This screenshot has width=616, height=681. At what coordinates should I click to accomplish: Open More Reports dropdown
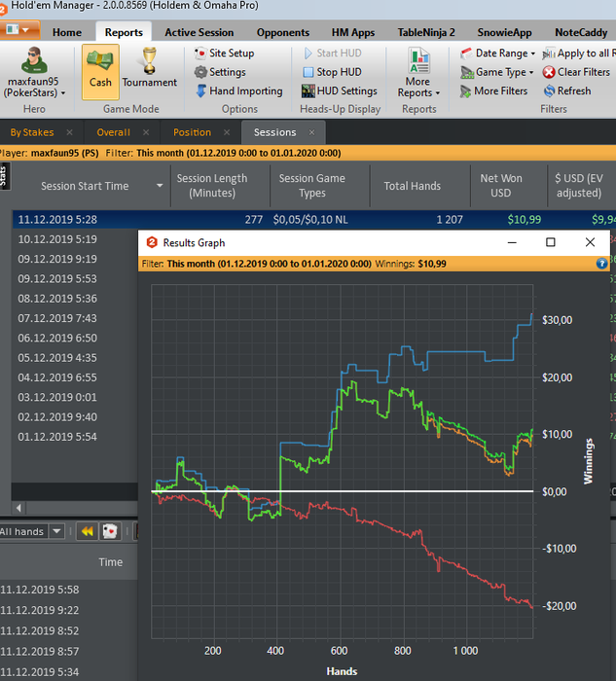(x=418, y=73)
